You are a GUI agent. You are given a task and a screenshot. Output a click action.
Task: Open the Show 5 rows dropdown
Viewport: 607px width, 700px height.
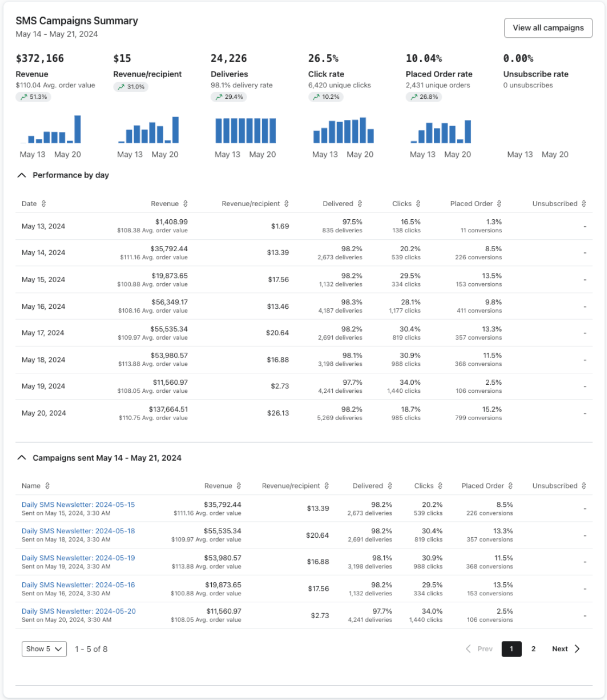(x=43, y=648)
